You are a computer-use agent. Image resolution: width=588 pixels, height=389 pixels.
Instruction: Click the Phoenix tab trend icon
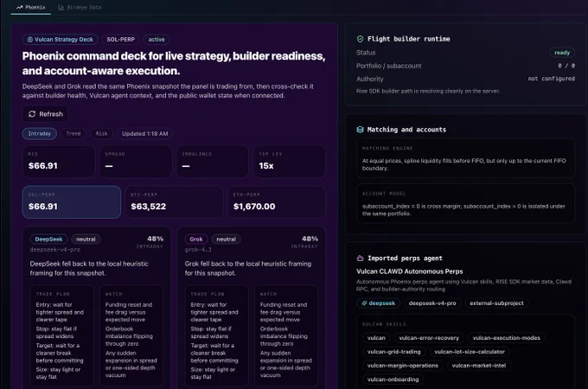click(x=20, y=7)
